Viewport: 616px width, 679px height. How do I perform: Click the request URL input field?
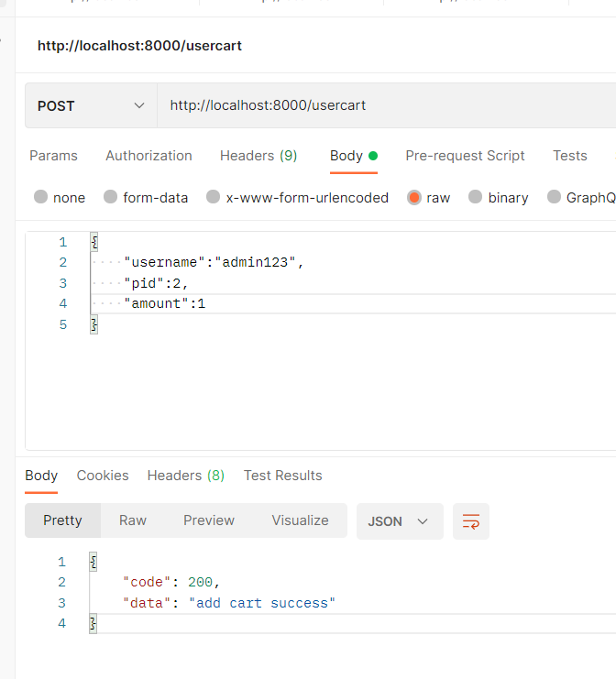click(x=385, y=105)
